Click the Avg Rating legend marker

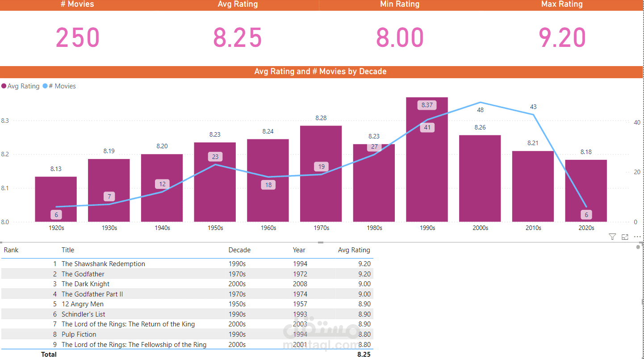(4, 86)
